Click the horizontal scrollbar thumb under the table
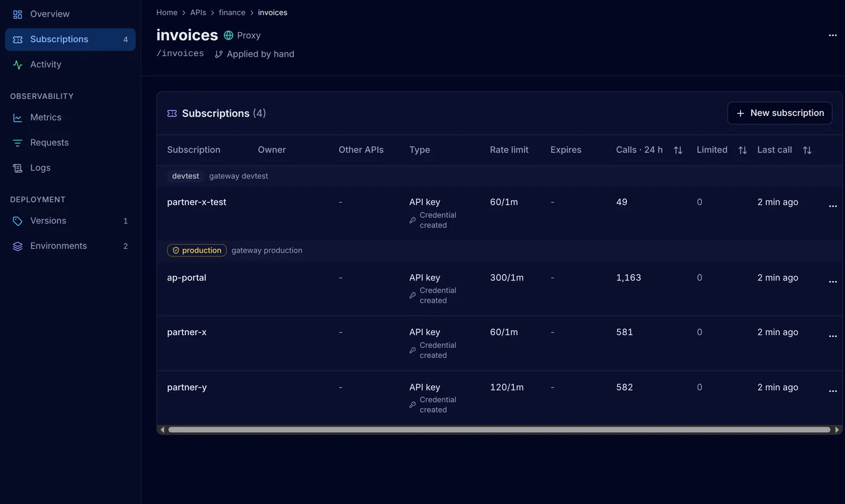The image size is (845, 504). (499, 430)
